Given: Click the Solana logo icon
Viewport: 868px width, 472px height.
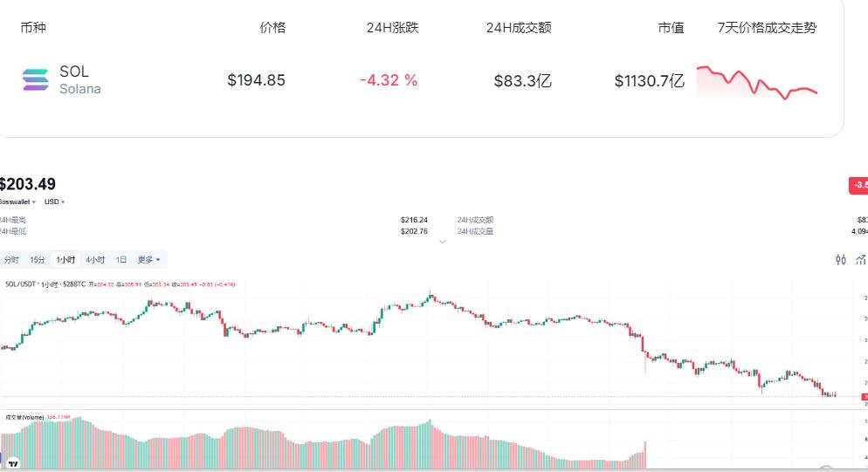Looking at the screenshot, I should tap(36, 80).
